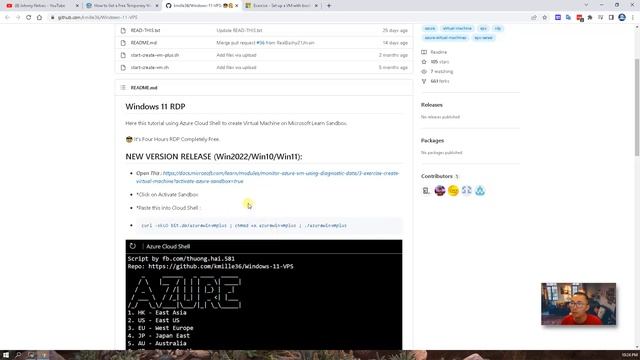This screenshot has width=640, height=360.
Task: Open the Extensions puzzle icon
Action: [590, 18]
